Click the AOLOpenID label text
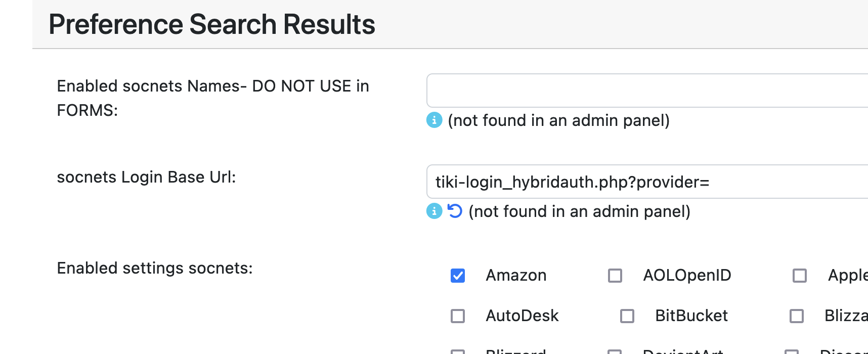Viewport: 868px width, 354px height. (687, 275)
